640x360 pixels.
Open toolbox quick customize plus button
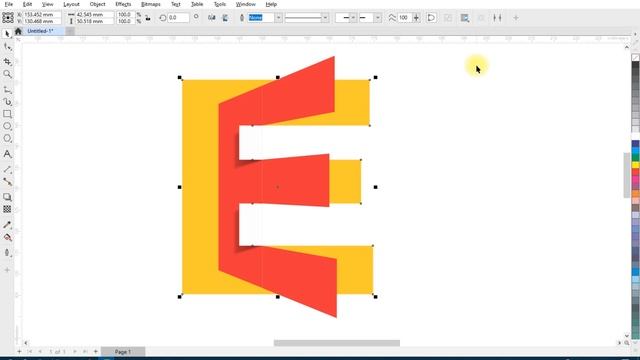coord(7,270)
